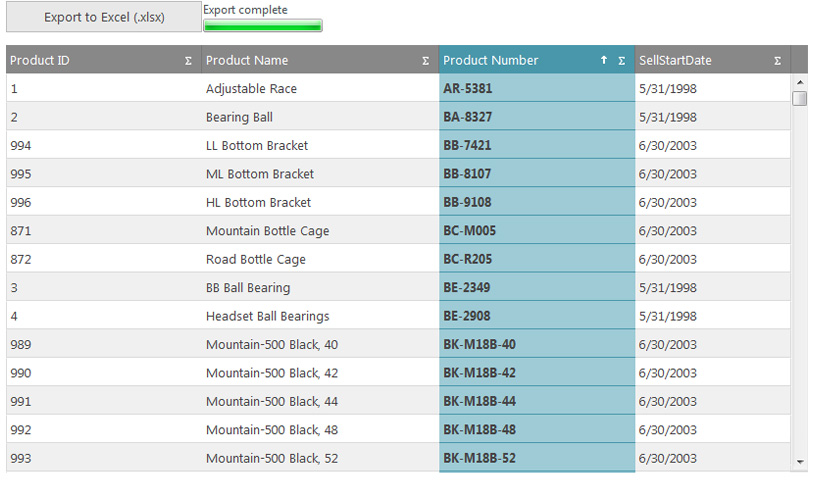
Task: Sort by SellStartDate column header
Action: coord(713,60)
